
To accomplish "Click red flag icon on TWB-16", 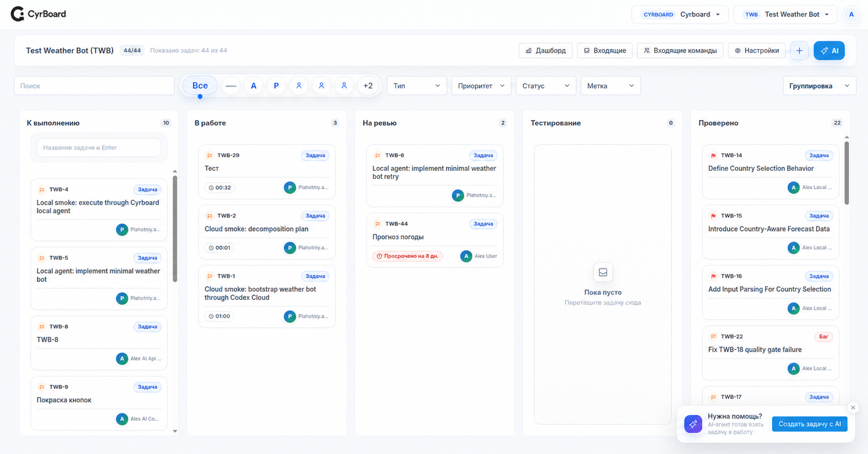I will pyautogui.click(x=713, y=276).
